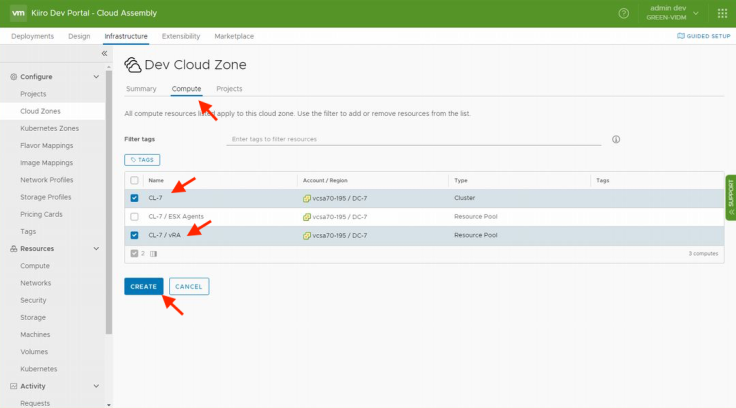Open Requests under Activity
736x408 pixels.
click(35, 403)
